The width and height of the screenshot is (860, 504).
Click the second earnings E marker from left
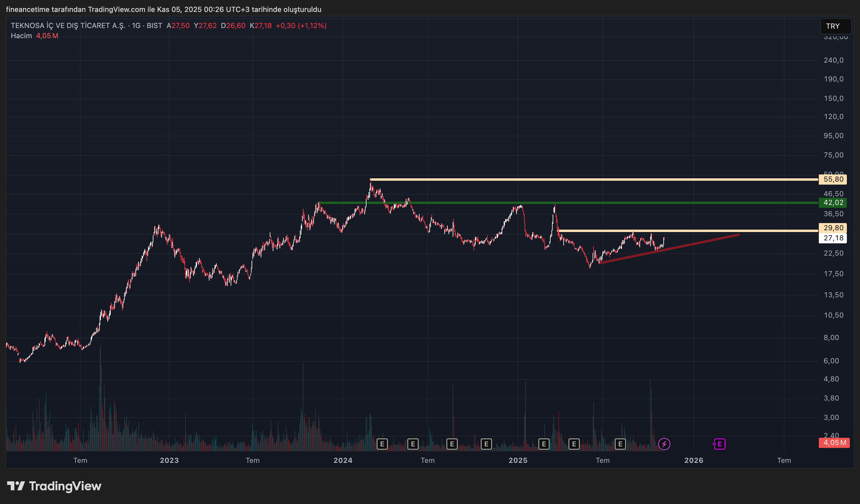pos(413,444)
